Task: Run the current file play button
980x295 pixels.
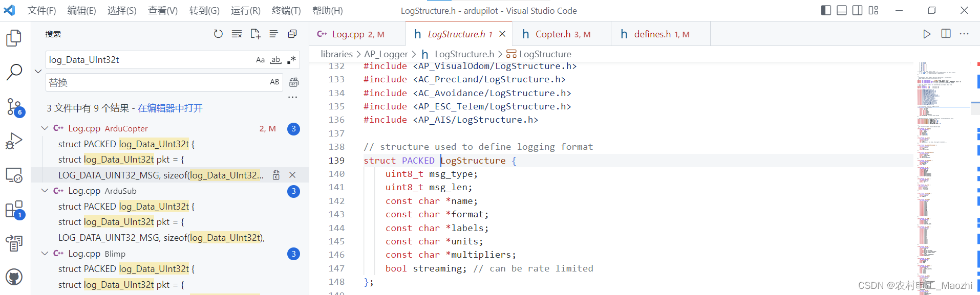Action: [927, 34]
